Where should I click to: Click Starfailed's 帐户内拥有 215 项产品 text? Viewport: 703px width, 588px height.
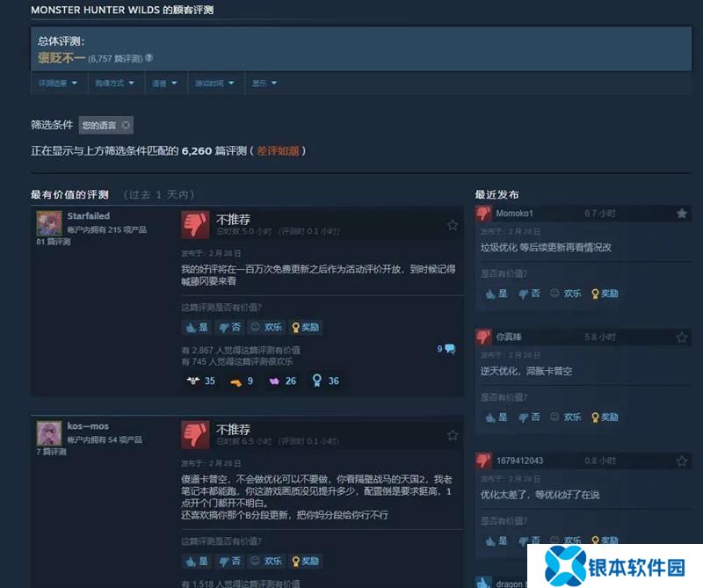tap(106, 229)
